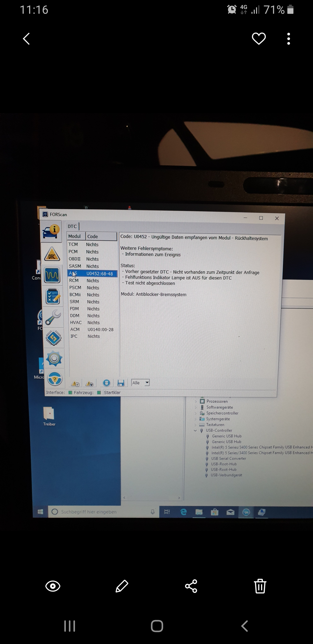Click the blue trash clear DTC button
The height and width of the screenshot is (644, 313).
pos(107,383)
